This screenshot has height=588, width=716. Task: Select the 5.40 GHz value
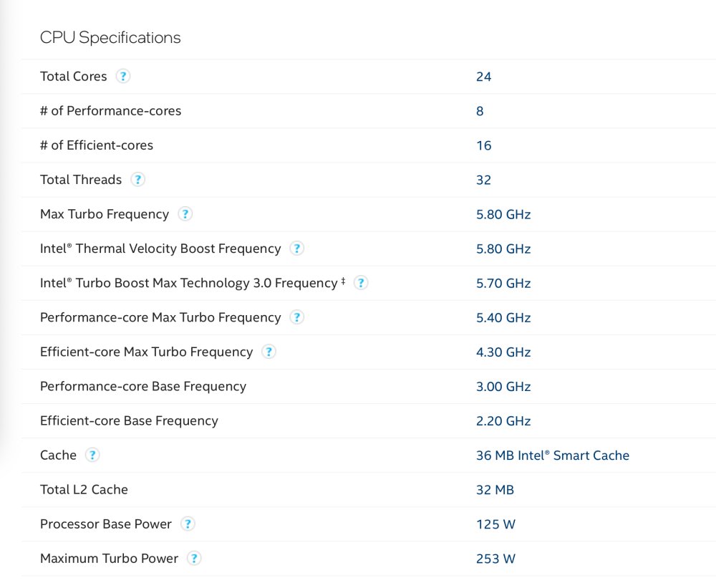tap(503, 317)
